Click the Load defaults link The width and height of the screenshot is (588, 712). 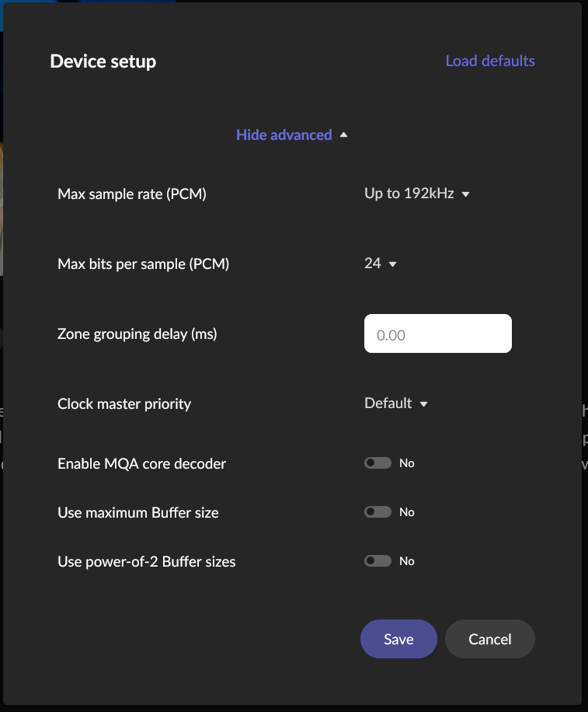point(489,61)
